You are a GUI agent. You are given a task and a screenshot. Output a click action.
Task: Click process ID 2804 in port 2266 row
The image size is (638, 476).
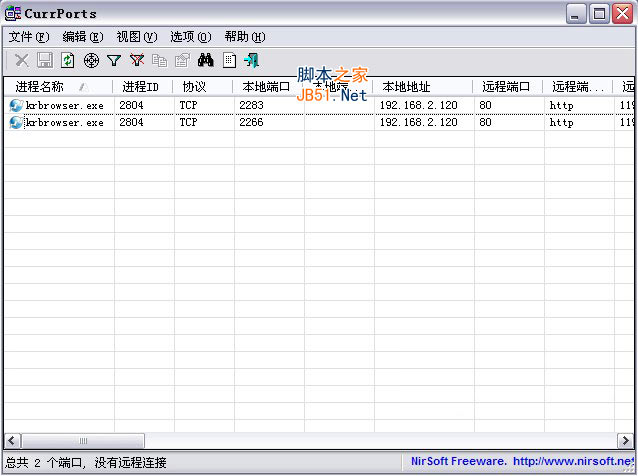pos(131,122)
